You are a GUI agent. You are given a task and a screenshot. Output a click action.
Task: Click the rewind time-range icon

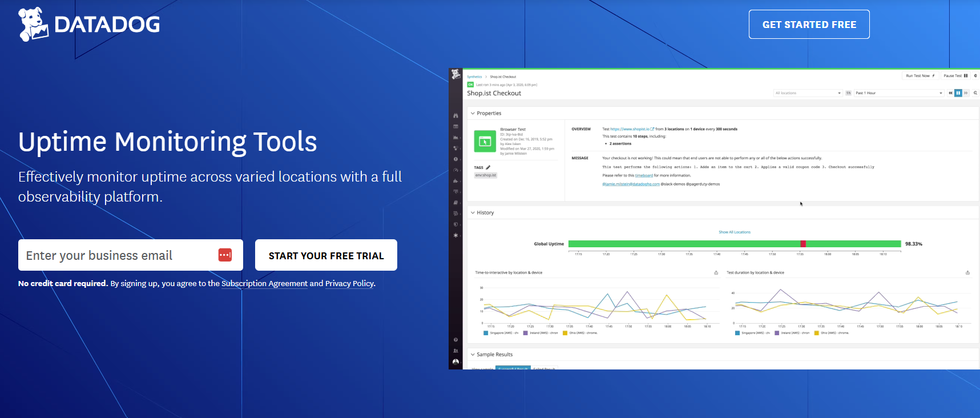coord(950,93)
